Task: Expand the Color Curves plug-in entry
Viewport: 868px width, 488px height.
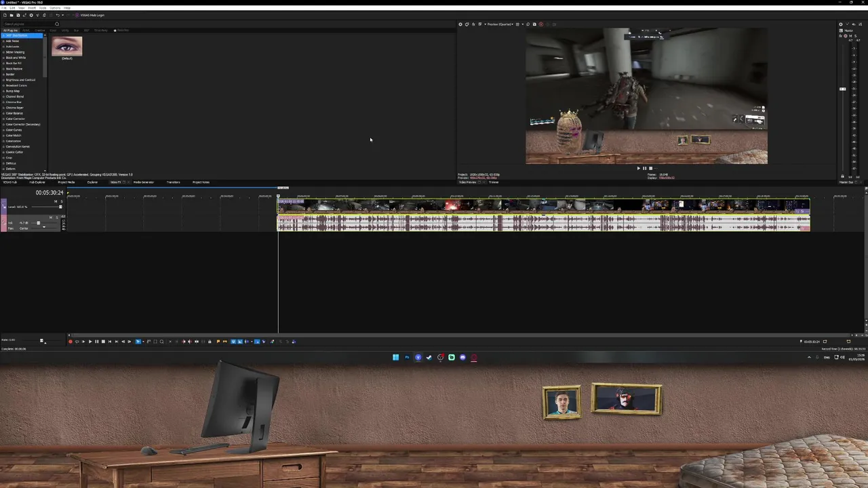Action: click(x=3, y=130)
